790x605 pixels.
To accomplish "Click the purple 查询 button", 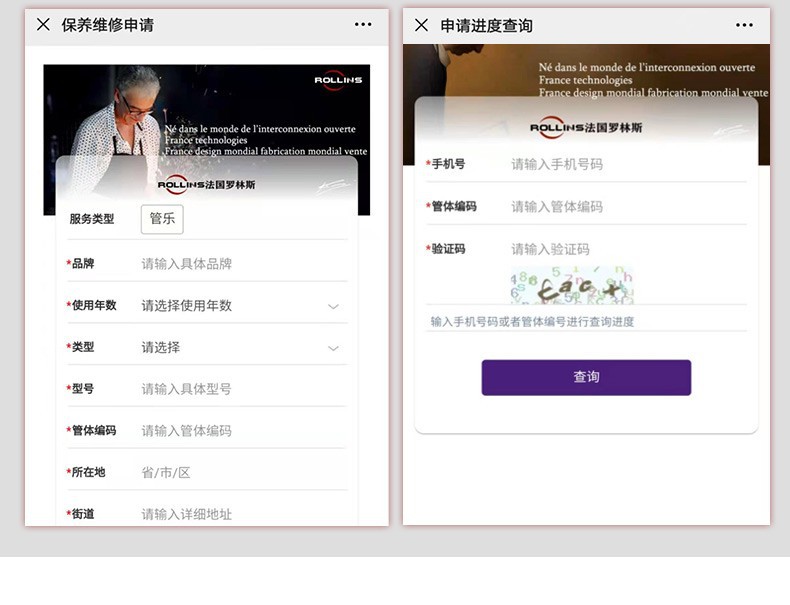I will tap(586, 377).
